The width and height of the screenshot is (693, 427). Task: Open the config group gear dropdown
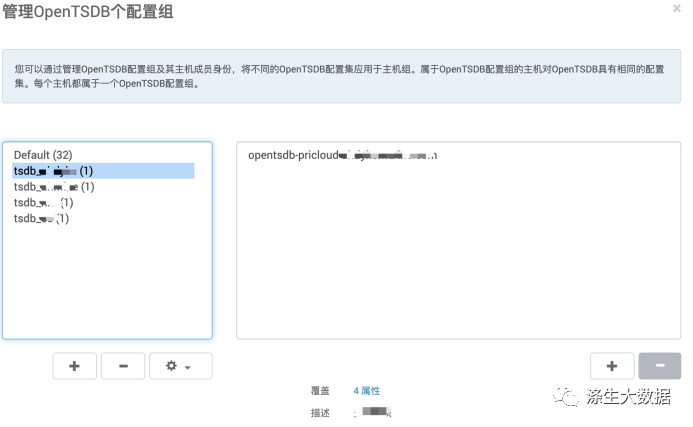tap(181, 366)
